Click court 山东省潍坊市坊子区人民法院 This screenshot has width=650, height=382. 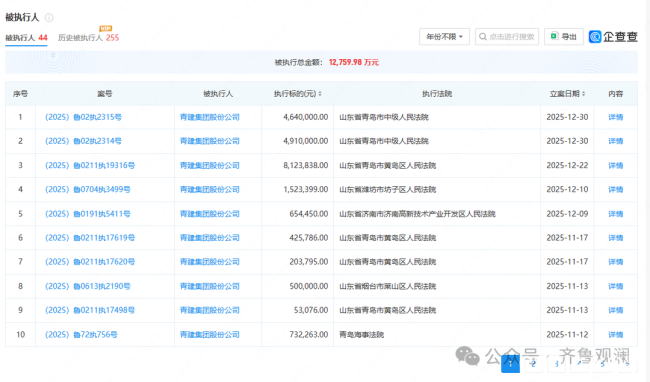pos(388,189)
